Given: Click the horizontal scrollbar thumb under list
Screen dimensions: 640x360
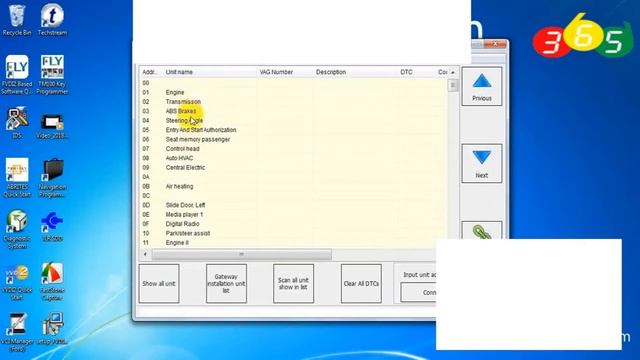Looking at the screenshot, I should coord(242,254).
